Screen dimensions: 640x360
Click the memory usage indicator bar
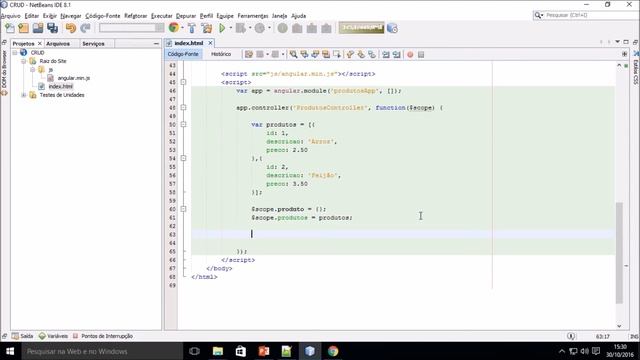click(x=361, y=28)
